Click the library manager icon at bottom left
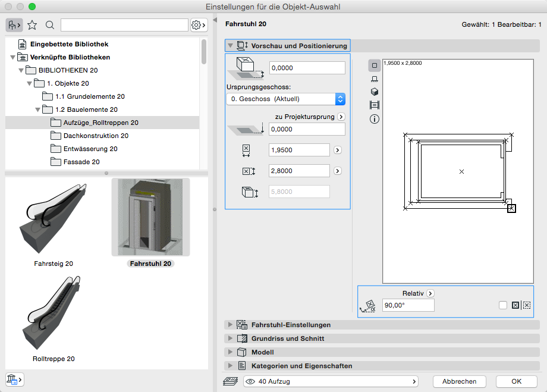The height and width of the screenshot is (392, 547). click(x=14, y=379)
